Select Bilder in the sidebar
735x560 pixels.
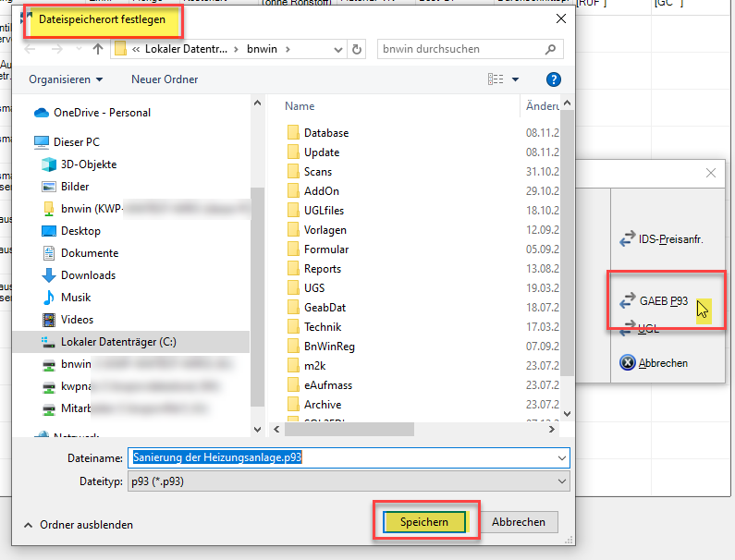[x=75, y=186]
